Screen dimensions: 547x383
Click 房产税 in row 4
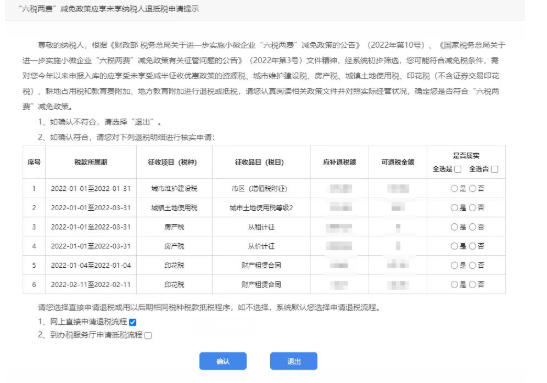[x=174, y=246]
